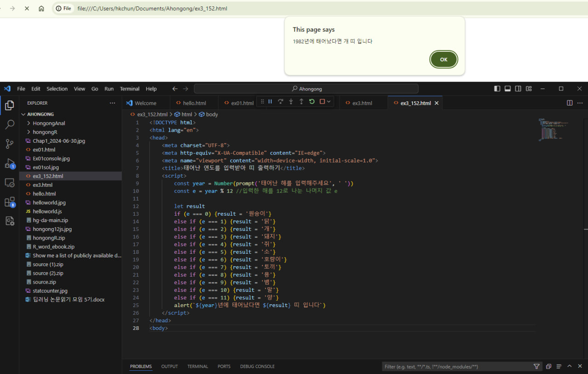Switch to the Welcome tab
The width and height of the screenshot is (588, 374).
[x=146, y=103]
